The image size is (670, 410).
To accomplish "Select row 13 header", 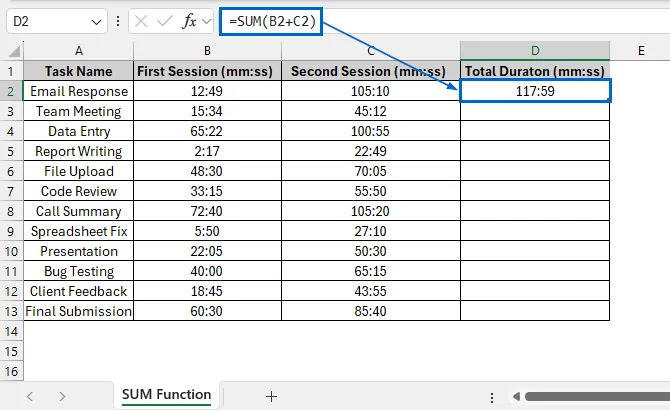I will pos(11,311).
